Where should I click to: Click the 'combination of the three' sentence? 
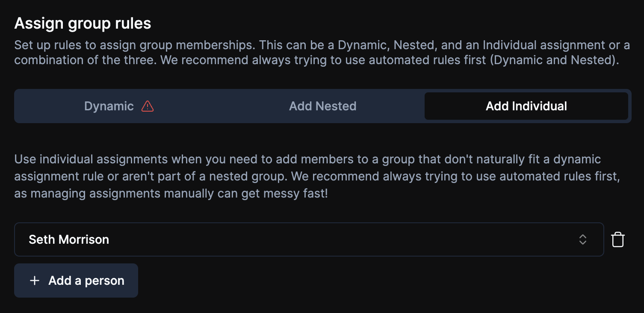click(x=86, y=60)
